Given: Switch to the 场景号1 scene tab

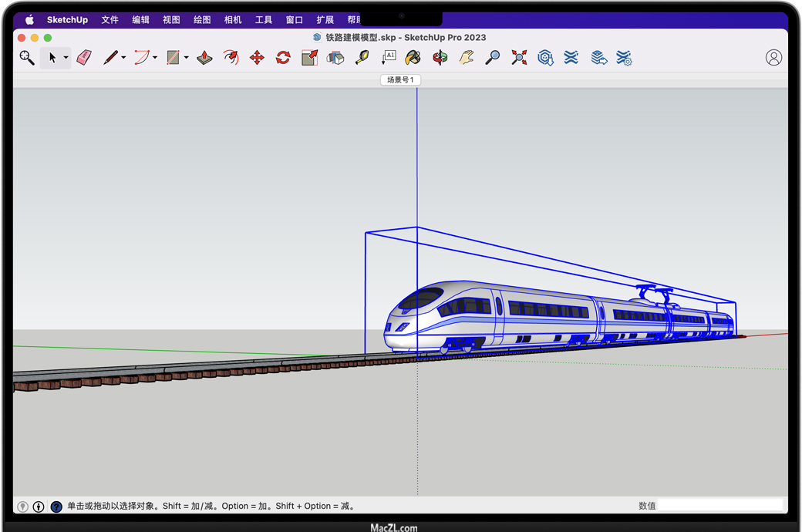Looking at the screenshot, I should (400, 80).
